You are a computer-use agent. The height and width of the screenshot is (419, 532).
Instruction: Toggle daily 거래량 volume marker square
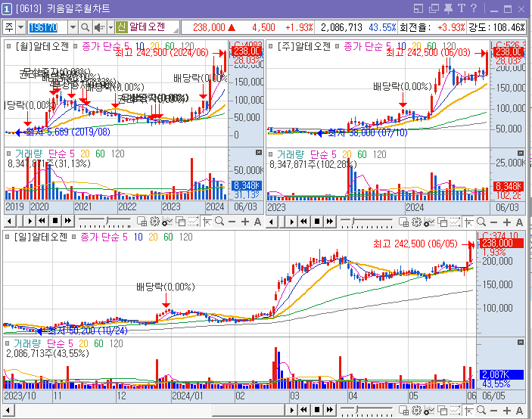(7, 343)
